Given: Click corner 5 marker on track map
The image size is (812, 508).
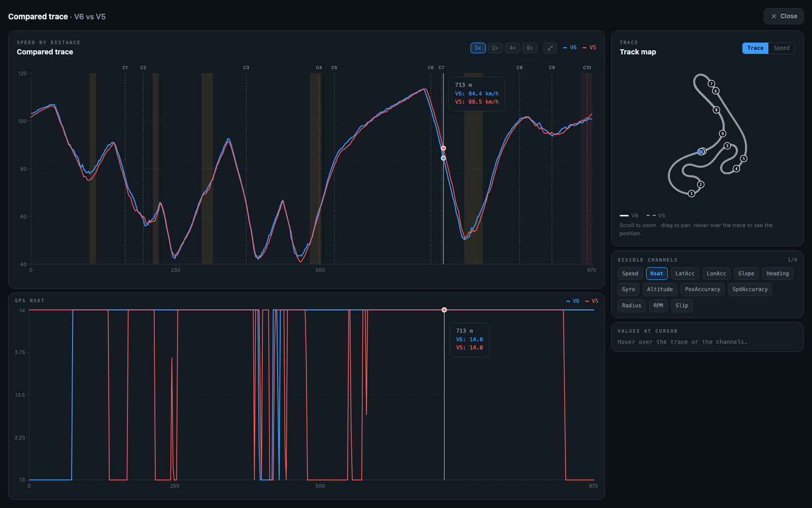Looking at the screenshot, I should click(x=743, y=158).
